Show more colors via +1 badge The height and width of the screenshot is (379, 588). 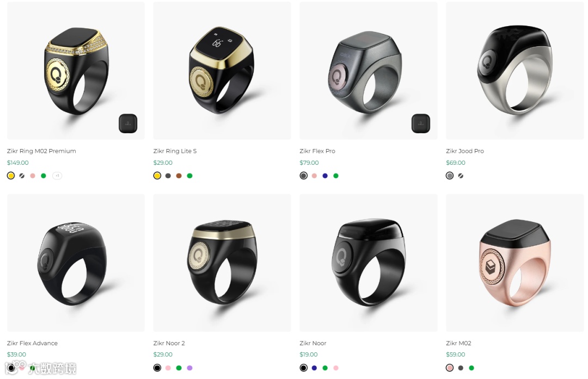pos(57,176)
